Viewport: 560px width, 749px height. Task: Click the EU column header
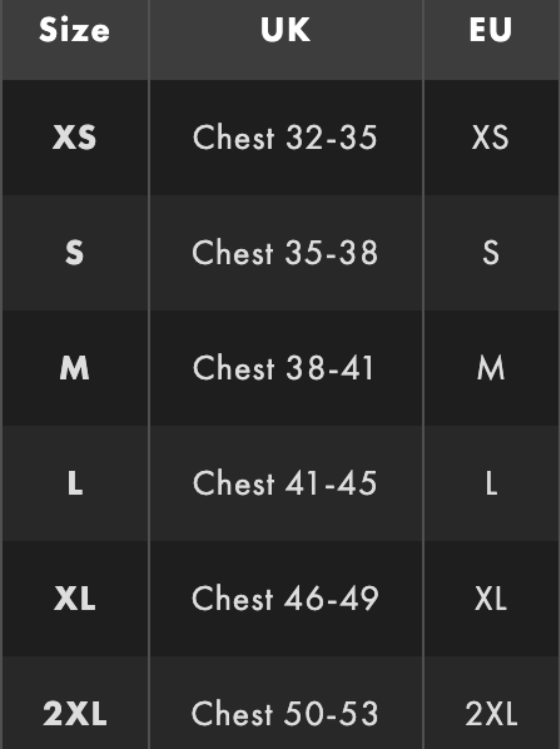tap(490, 30)
